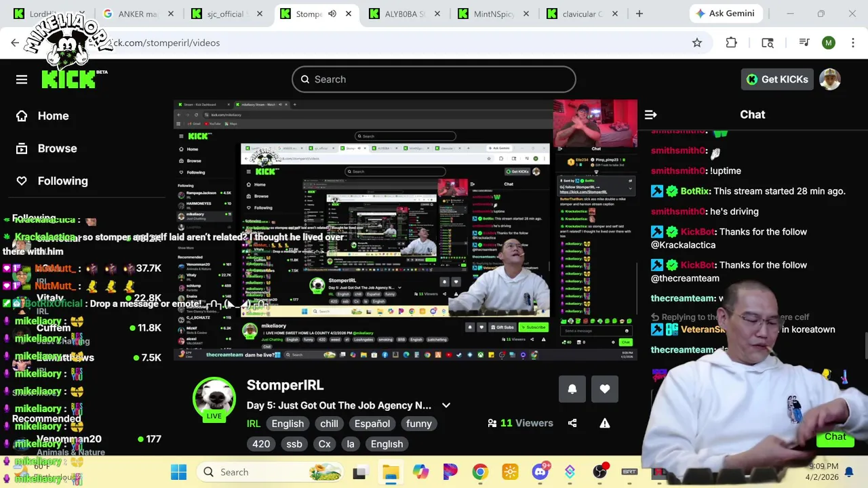The width and height of the screenshot is (868, 488).
Task: Switch to the MintNSpicy browser tab
Action: tap(493, 14)
